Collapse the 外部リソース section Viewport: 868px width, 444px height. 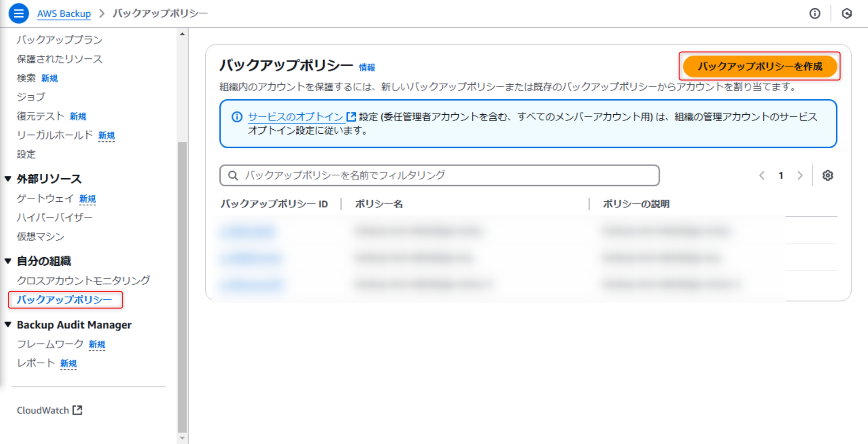(8, 179)
